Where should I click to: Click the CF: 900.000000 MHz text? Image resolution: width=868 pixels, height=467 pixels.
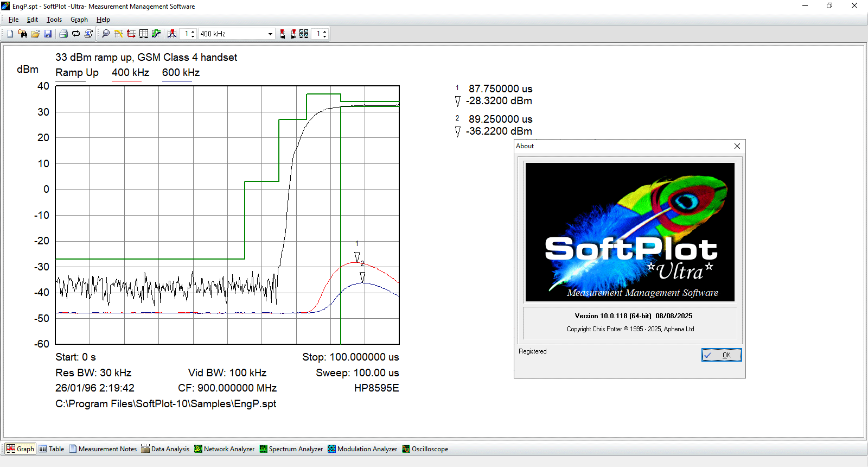[x=227, y=388]
